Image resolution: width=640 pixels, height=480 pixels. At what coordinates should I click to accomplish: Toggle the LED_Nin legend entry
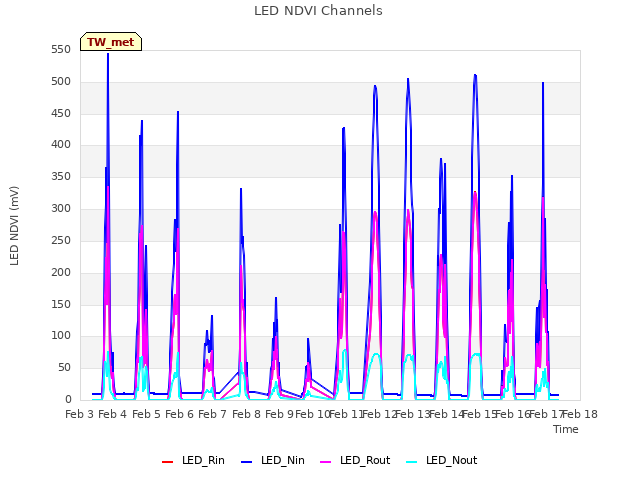(273, 460)
